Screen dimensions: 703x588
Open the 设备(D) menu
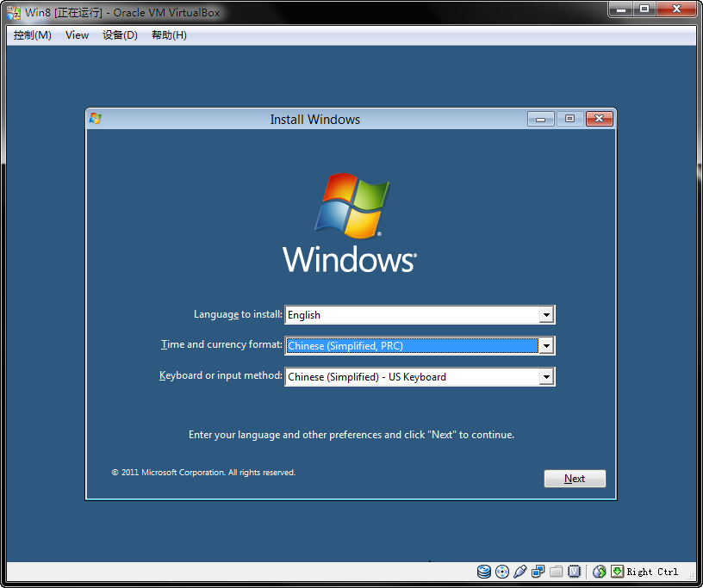pyautogui.click(x=120, y=35)
